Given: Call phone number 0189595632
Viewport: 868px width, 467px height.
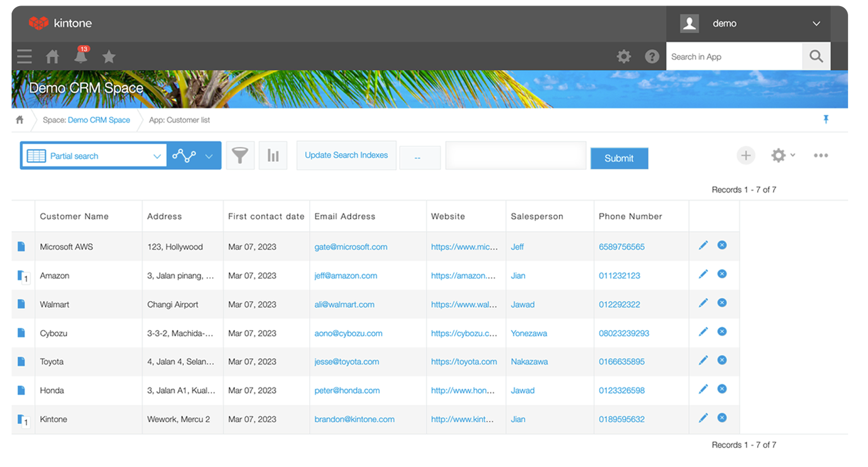Looking at the screenshot, I should point(621,419).
